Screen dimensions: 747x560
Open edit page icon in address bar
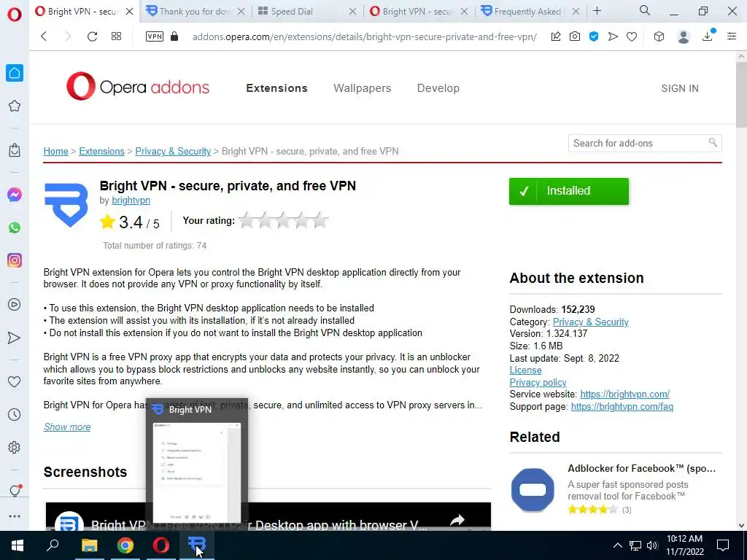pos(555,36)
